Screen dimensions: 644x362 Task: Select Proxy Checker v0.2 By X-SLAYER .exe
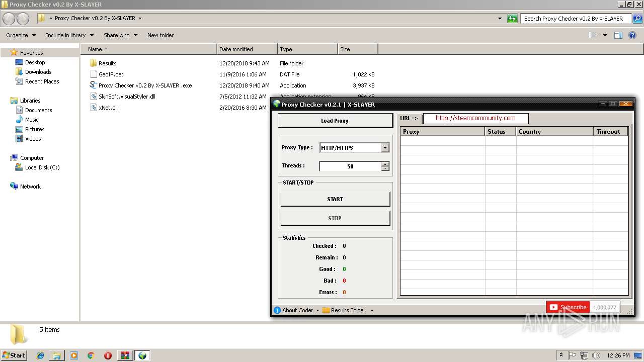[x=145, y=85]
